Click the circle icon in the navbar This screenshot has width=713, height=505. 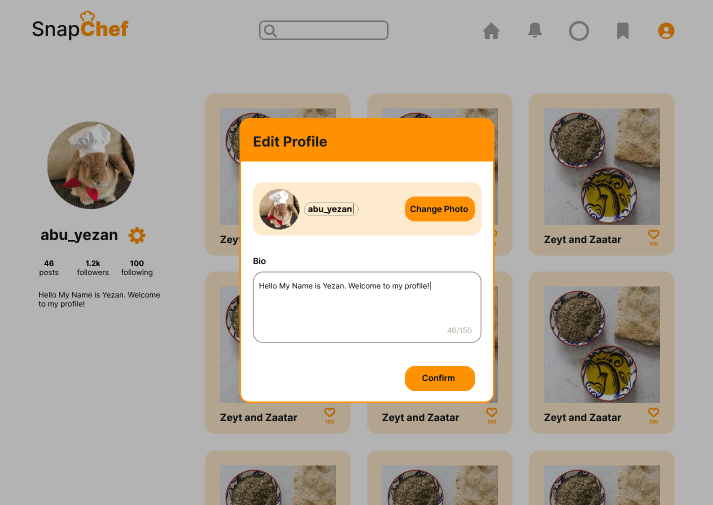[579, 31]
